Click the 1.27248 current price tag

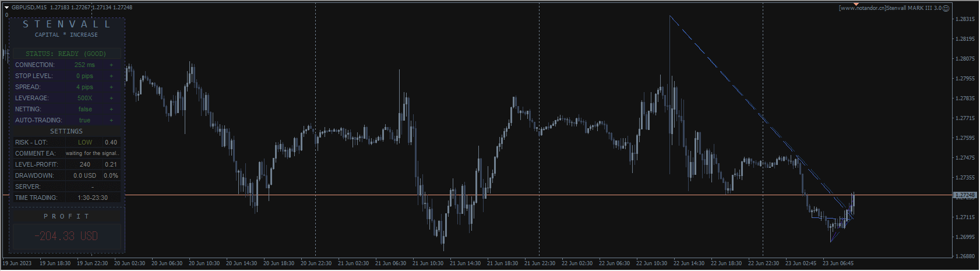[x=965, y=196]
